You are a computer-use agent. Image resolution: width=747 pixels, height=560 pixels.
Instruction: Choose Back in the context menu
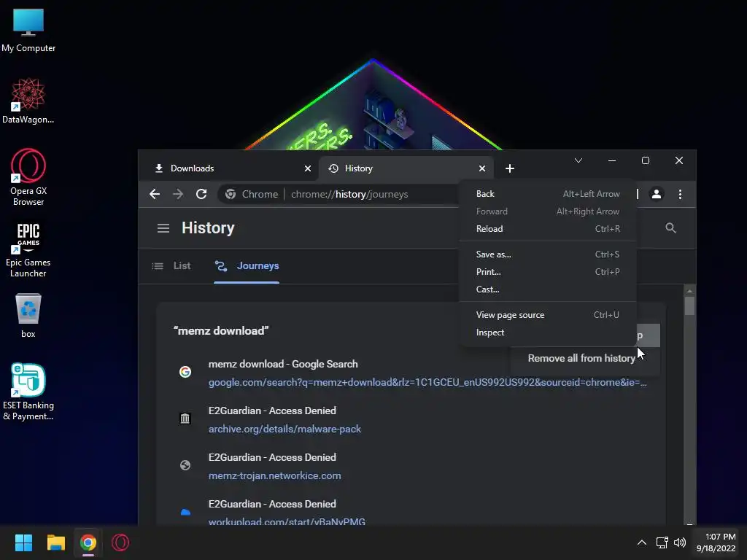click(548, 194)
